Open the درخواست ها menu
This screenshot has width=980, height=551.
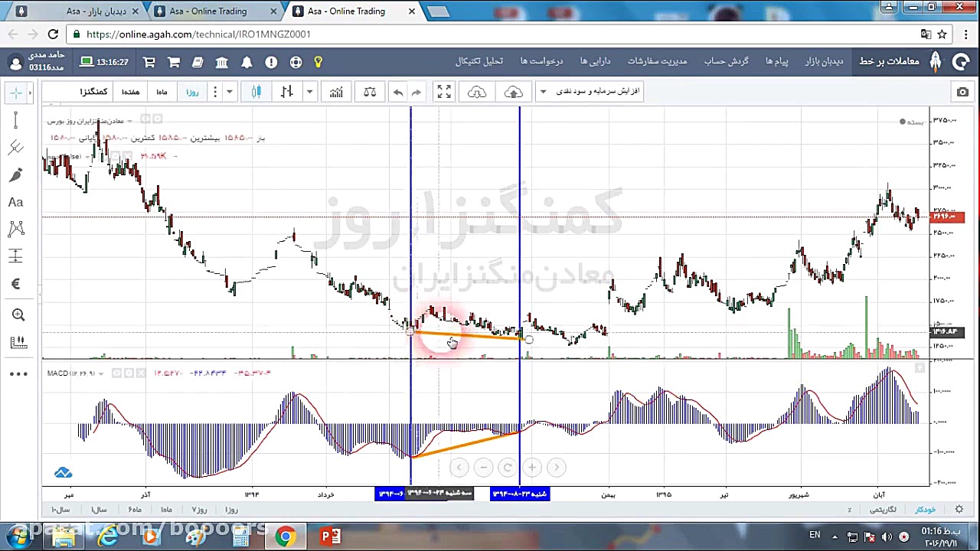point(541,61)
